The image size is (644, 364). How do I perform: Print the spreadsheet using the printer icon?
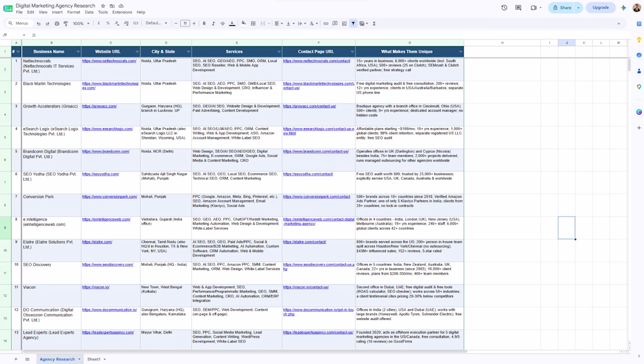click(x=57, y=23)
